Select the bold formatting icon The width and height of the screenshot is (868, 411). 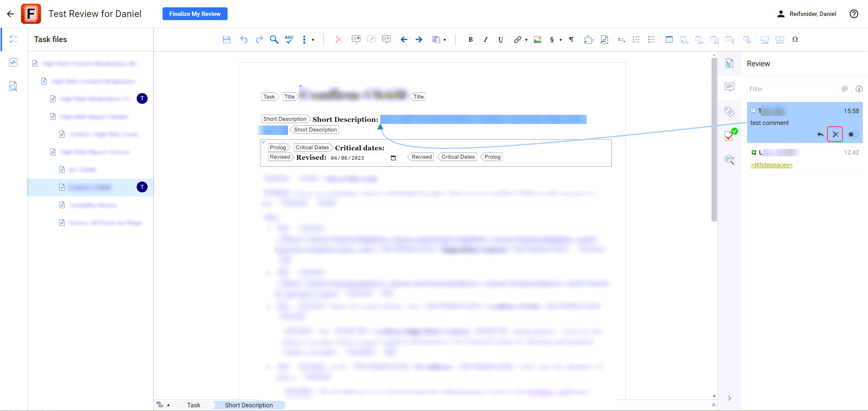[x=471, y=39]
